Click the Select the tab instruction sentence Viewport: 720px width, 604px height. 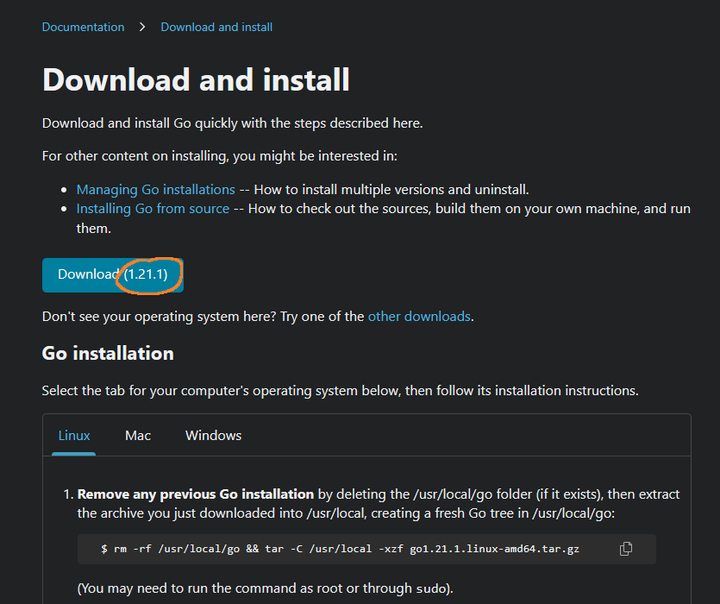click(x=340, y=390)
